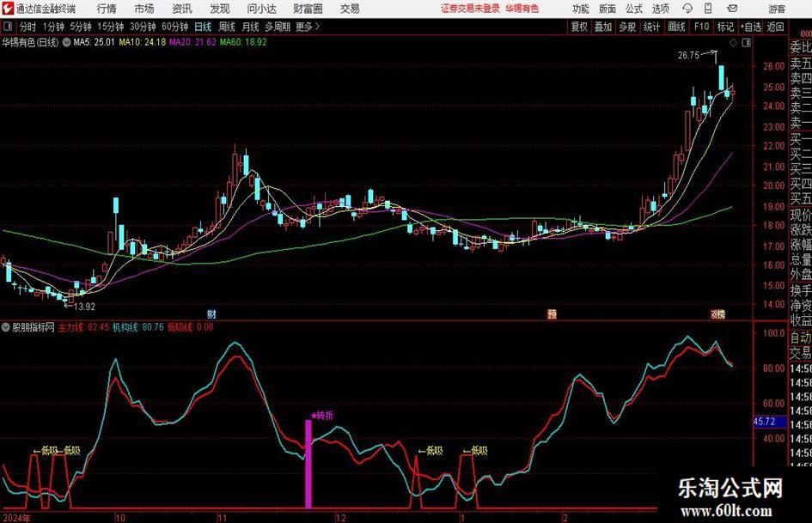This screenshot has width=812, height=523.
Task: Open the 行情 menu
Action: (107, 9)
